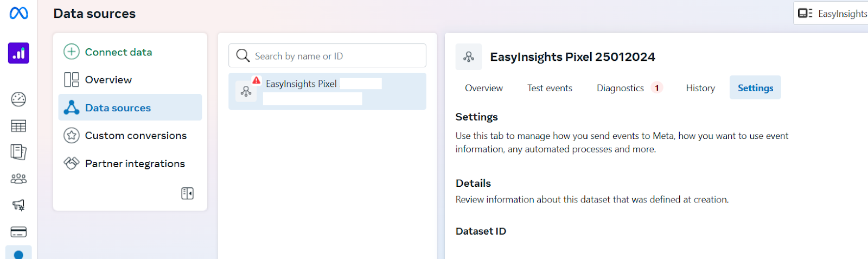Select the EasyInsights Pixel list item
Image resolution: width=868 pixels, height=259 pixels.
click(x=327, y=91)
